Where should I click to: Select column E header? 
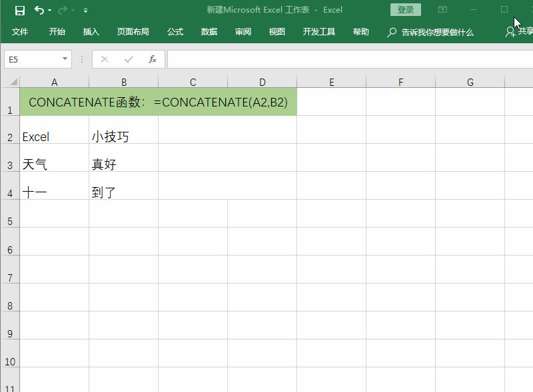pos(332,83)
